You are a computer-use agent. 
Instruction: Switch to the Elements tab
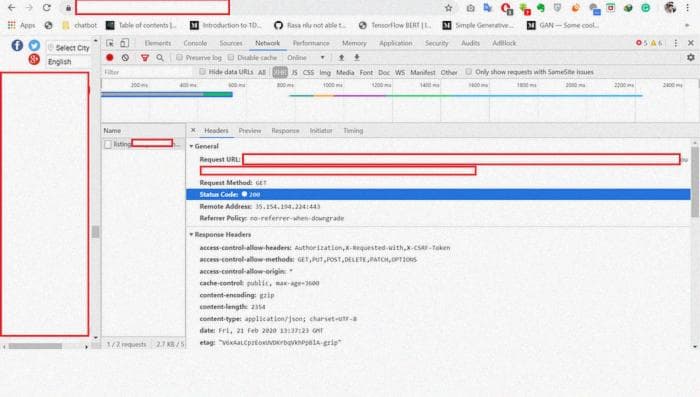[x=158, y=43]
